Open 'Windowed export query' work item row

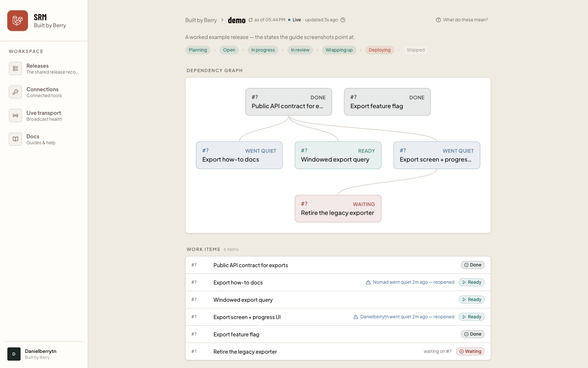pos(338,300)
